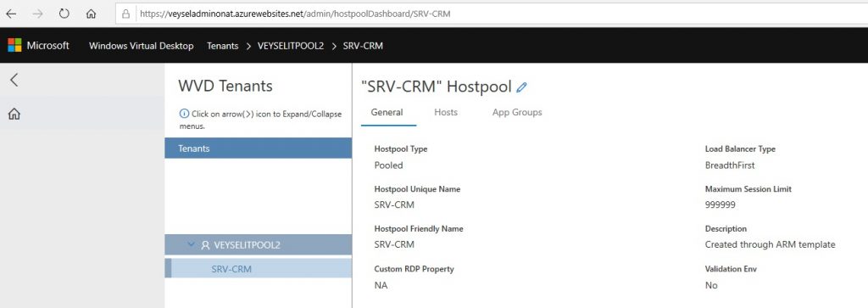Click Windows Virtual Desktop header link
The width and height of the screenshot is (868, 308).
142,46
